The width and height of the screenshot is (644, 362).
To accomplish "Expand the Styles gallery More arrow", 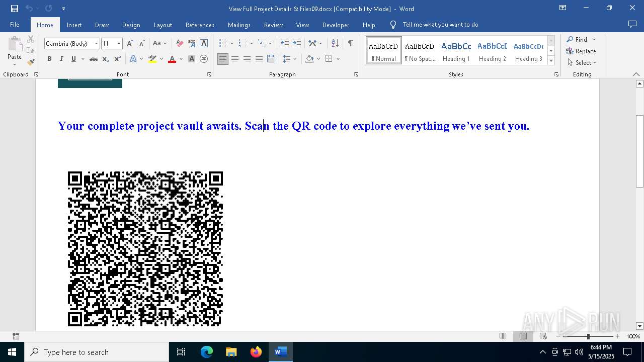I will tap(551, 60).
